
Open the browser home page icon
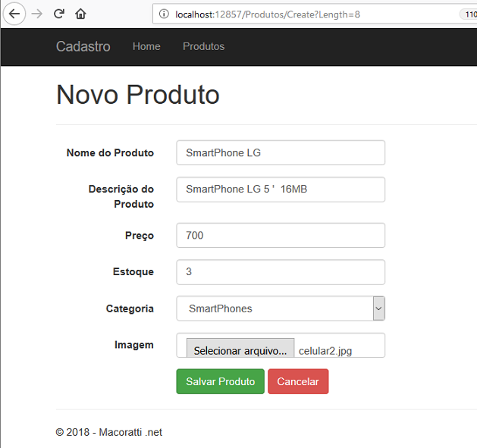pos(80,14)
